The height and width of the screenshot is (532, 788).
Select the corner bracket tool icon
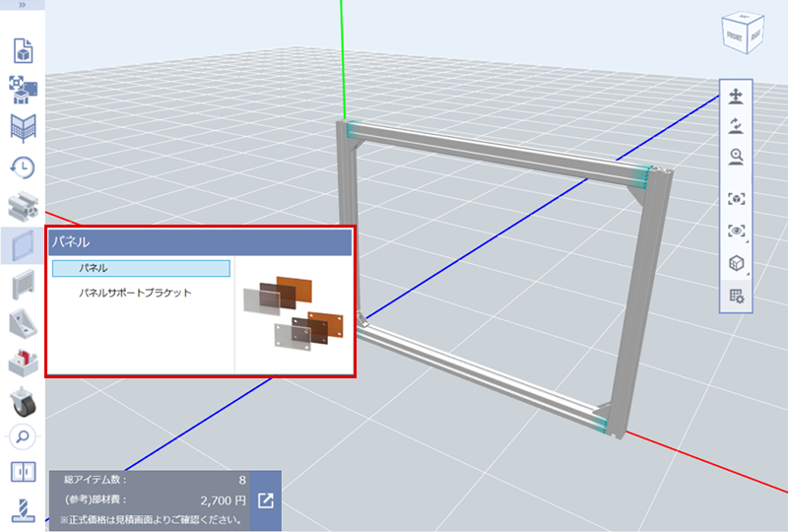coord(22,324)
